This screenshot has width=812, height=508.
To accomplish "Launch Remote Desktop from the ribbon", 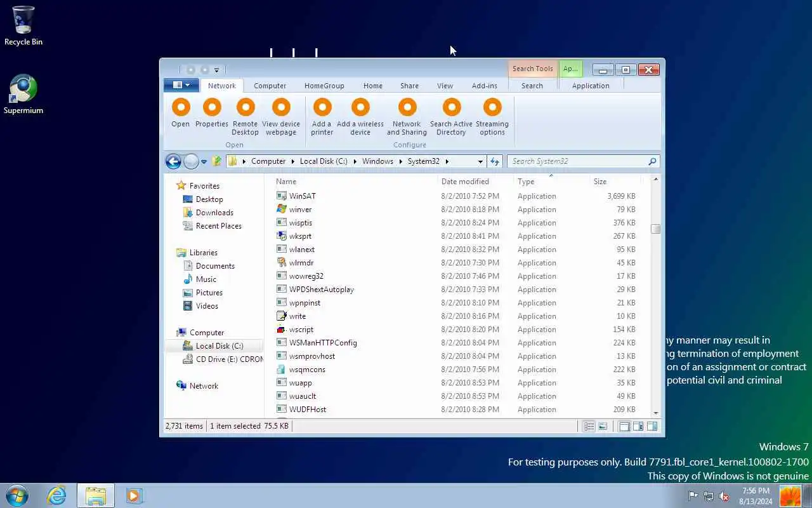I will 245,117.
